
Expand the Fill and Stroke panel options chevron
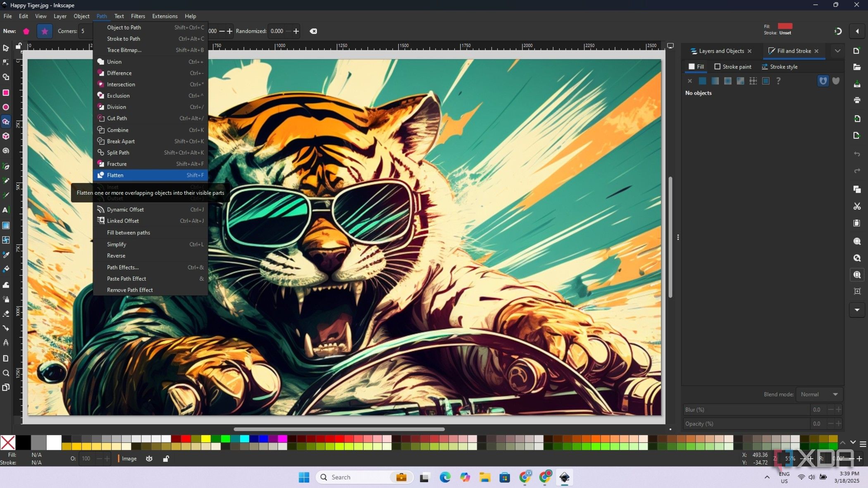(837, 51)
